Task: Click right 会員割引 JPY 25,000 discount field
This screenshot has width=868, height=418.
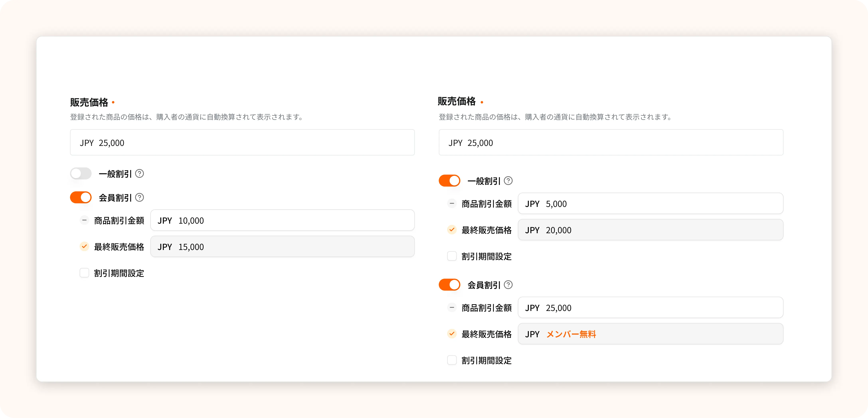Action: pos(650,308)
